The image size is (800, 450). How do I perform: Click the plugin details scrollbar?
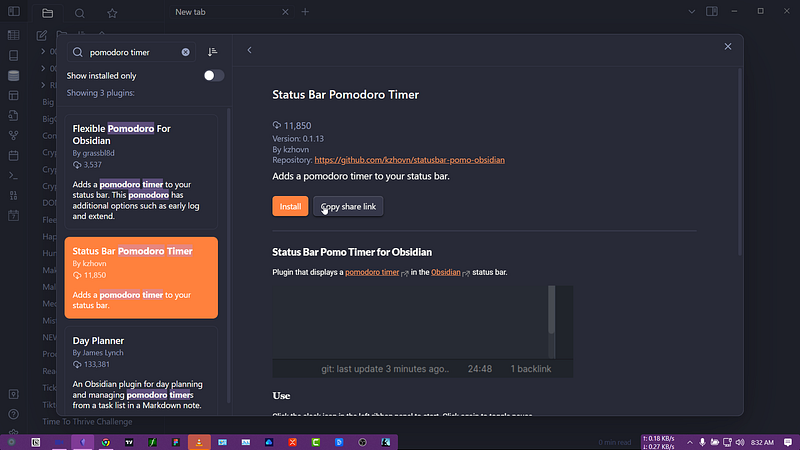click(739, 162)
